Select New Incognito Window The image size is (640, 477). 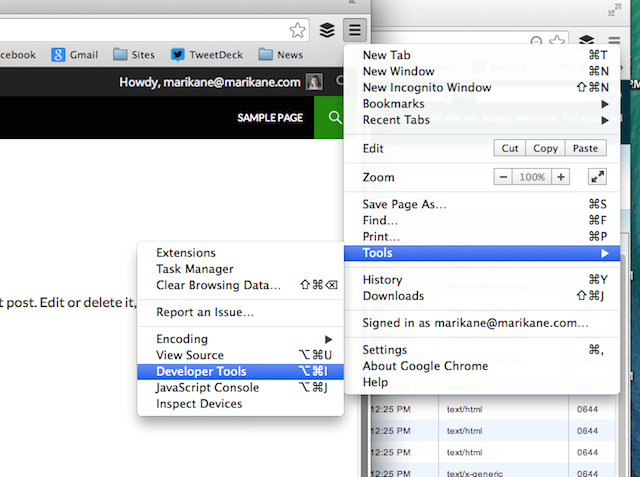click(x=482, y=87)
